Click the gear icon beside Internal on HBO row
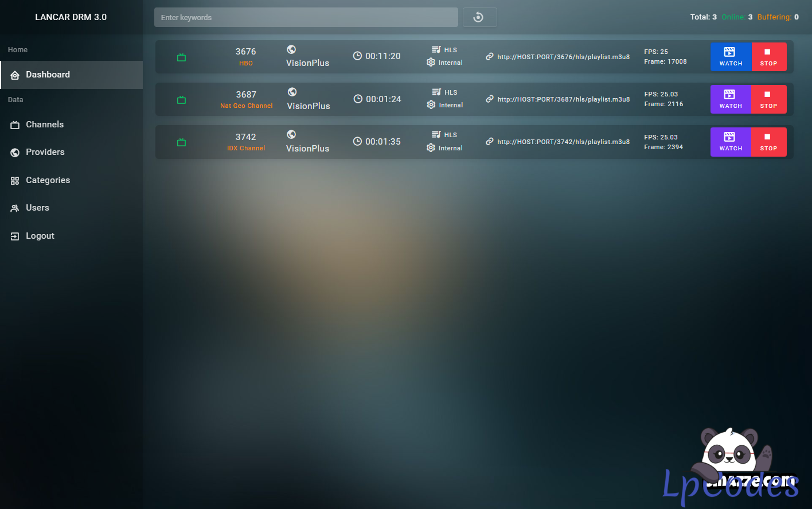The width and height of the screenshot is (812, 509). point(431,63)
